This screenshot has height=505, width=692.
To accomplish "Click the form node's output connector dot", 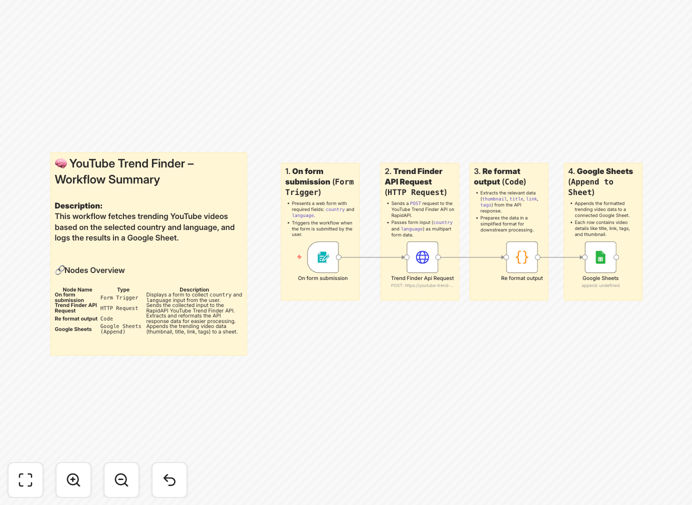I will coord(339,257).
